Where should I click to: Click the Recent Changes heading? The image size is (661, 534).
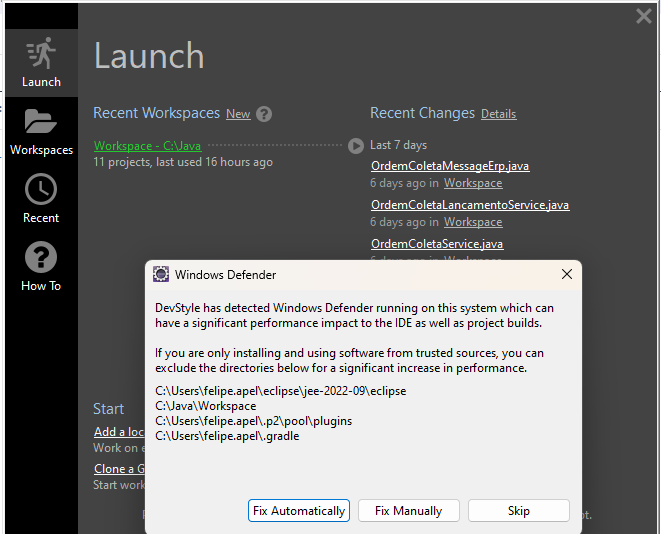tap(422, 113)
